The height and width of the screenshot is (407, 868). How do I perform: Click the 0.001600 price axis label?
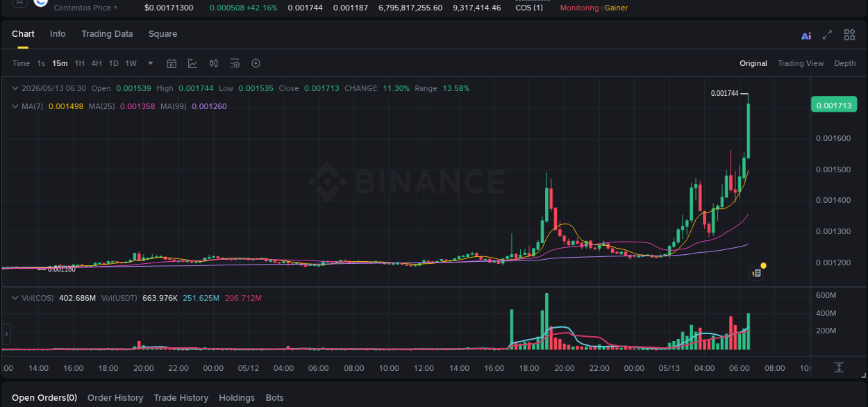(833, 138)
